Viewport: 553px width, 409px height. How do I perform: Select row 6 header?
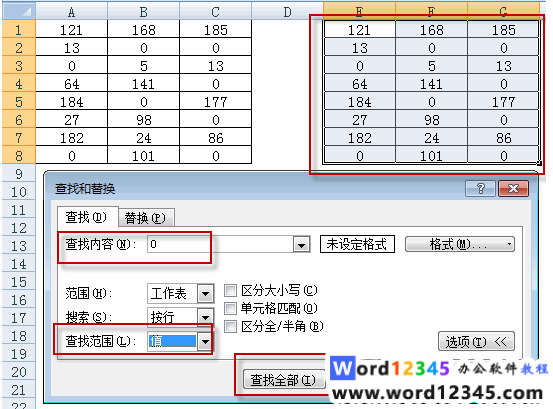[x=19, y=119]
